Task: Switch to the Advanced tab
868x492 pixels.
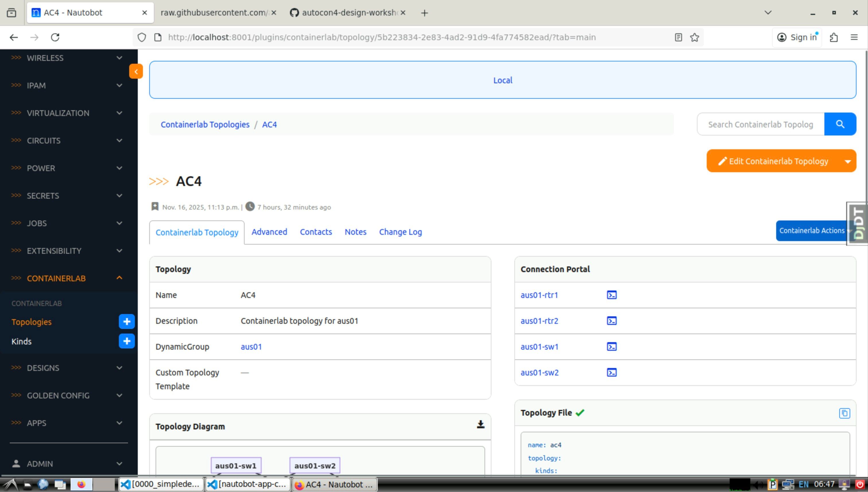Action: point(269,232)
